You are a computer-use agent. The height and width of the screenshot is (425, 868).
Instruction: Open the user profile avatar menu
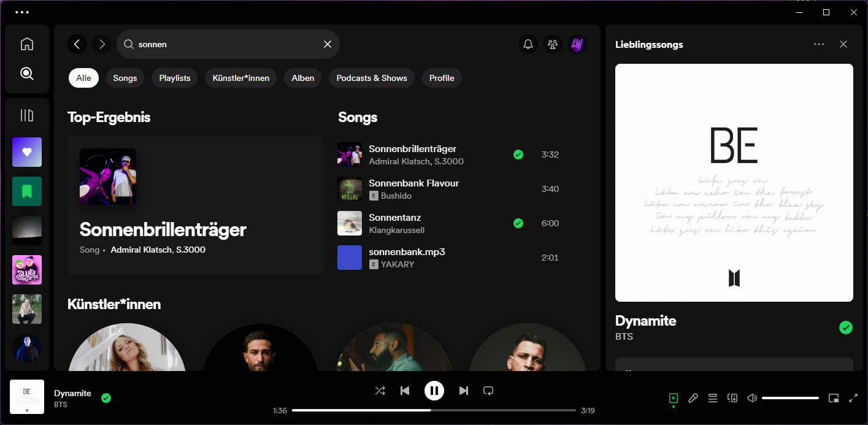pyautogui.click(x=577, y=44)
